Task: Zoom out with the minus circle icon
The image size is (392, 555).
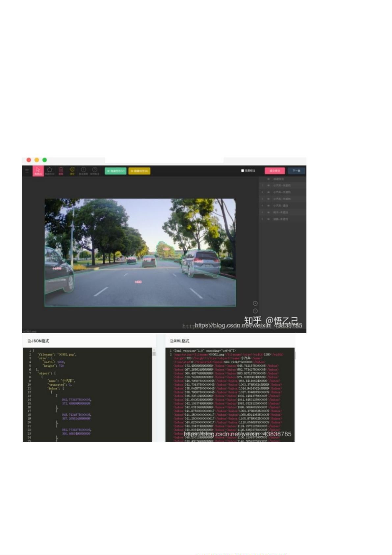Action: (255, 311)
